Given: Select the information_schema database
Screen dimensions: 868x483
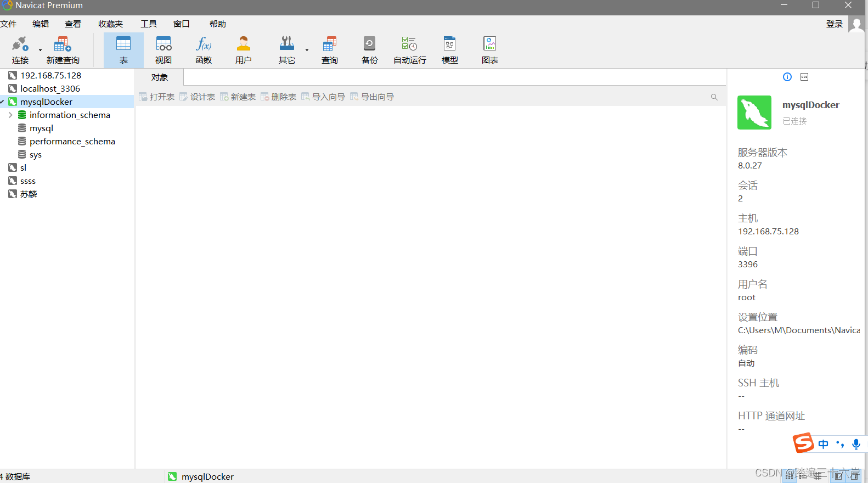Looking at the screenshot, I should pos(70,115).
